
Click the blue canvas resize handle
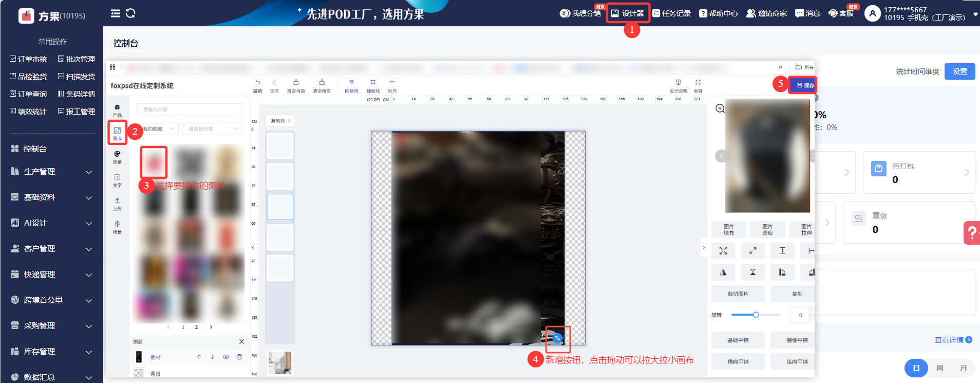(557, 338)
